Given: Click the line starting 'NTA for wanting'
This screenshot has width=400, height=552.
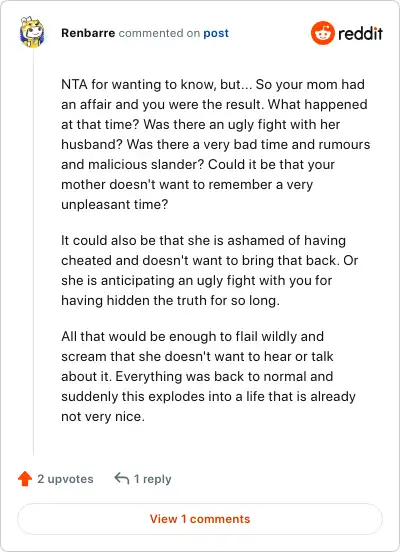Looking at the screenshot, I should point(213,84).
